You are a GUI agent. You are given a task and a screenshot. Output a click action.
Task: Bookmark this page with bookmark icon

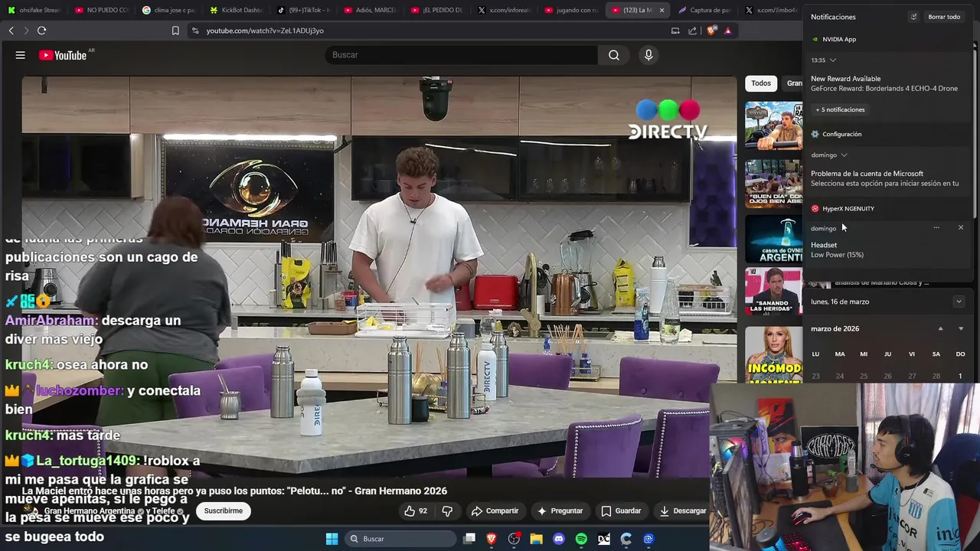coord(175,31)
